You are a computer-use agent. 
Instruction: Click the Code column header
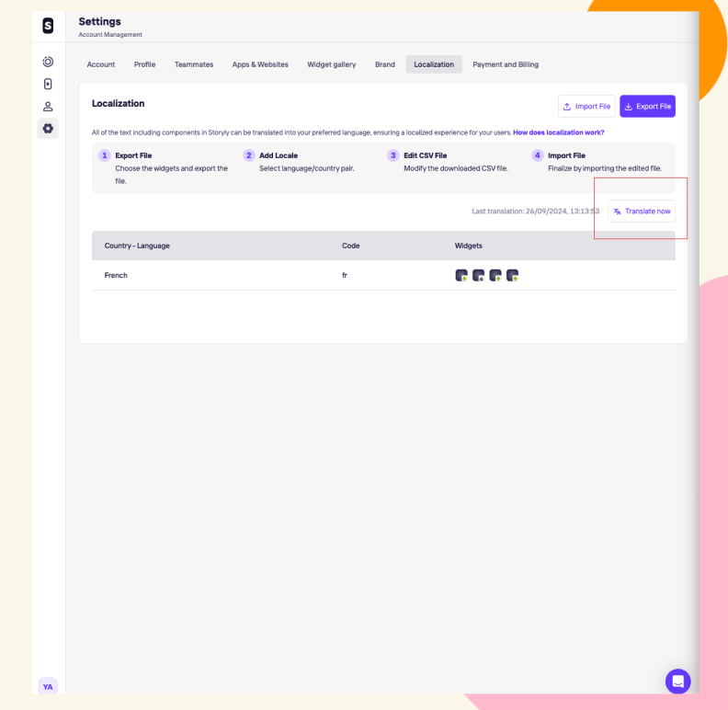350,246
